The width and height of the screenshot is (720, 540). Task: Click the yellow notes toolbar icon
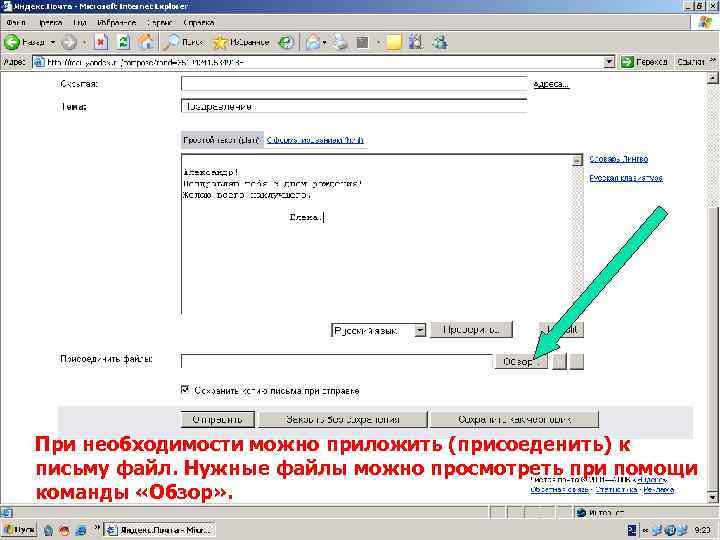[394, 42]
